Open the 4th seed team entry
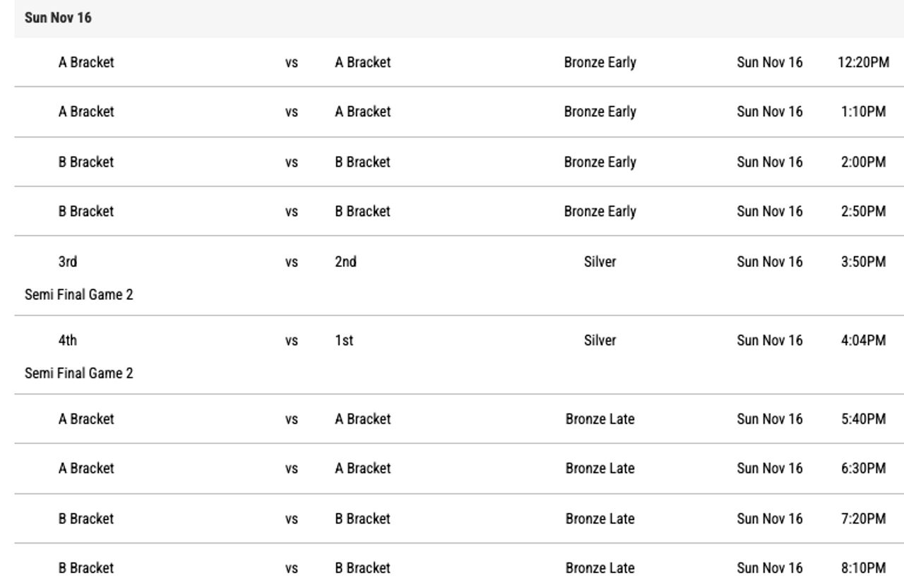Viewport: 904px width, 588px height. click(68, 340)
